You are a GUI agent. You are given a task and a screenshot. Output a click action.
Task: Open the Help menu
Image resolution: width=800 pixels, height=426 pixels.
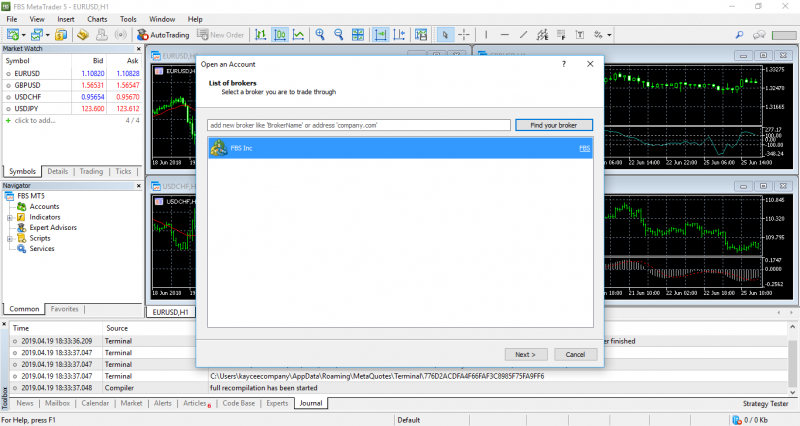pyautogui.click(x=195, y=19)
